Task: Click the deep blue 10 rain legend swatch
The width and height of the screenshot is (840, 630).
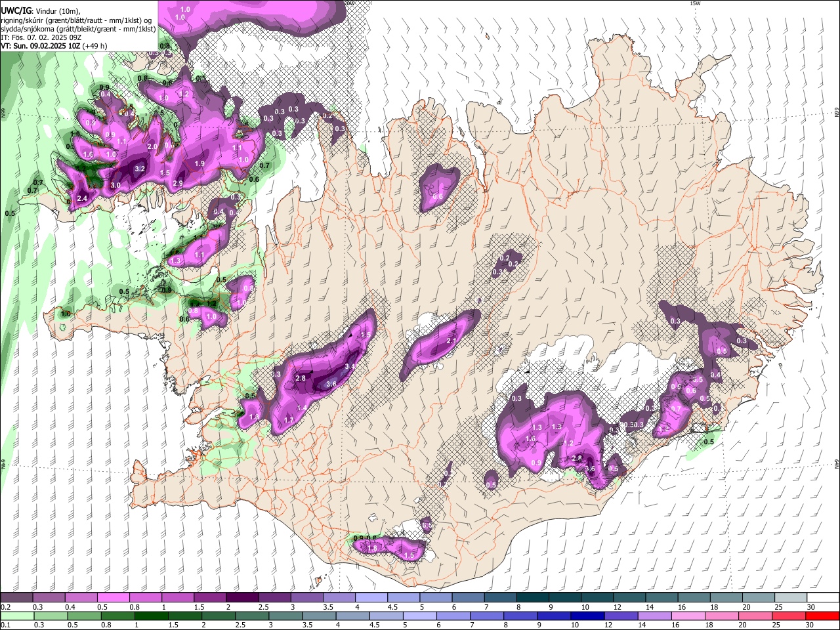Action: point(587,616)
